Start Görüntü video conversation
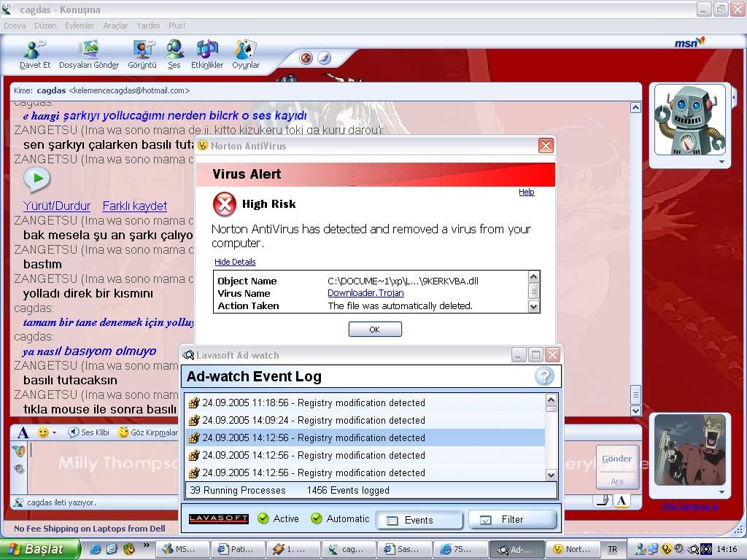 click(142, 53)
